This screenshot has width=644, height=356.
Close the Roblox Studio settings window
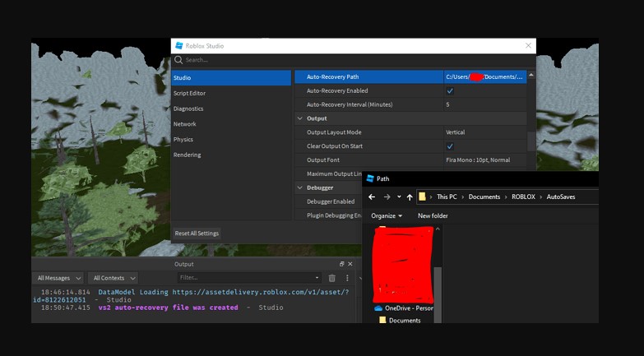(528, 45)
